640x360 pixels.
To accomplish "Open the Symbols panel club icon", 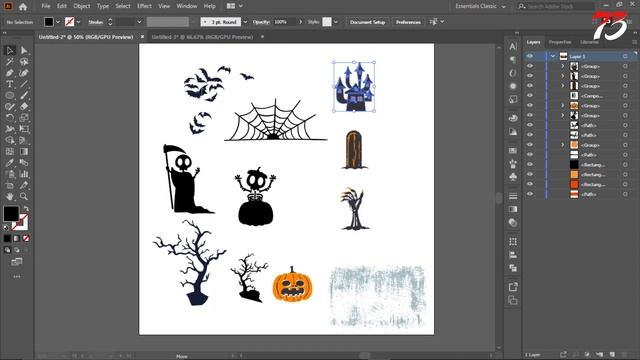I will coord(513,177).
